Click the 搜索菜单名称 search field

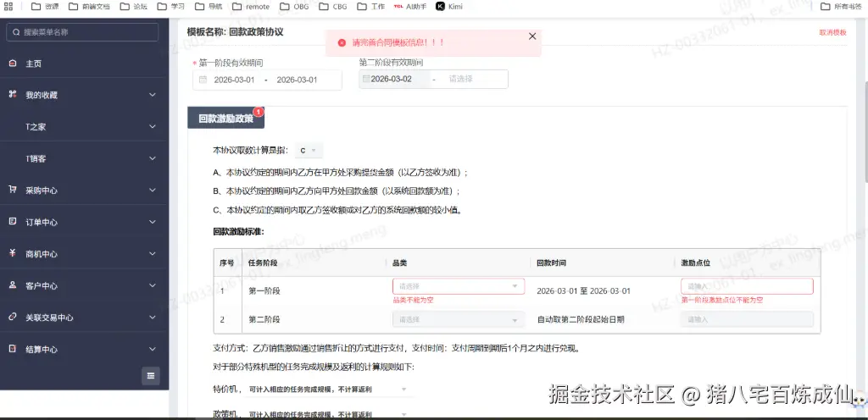[x=82, y=32]
